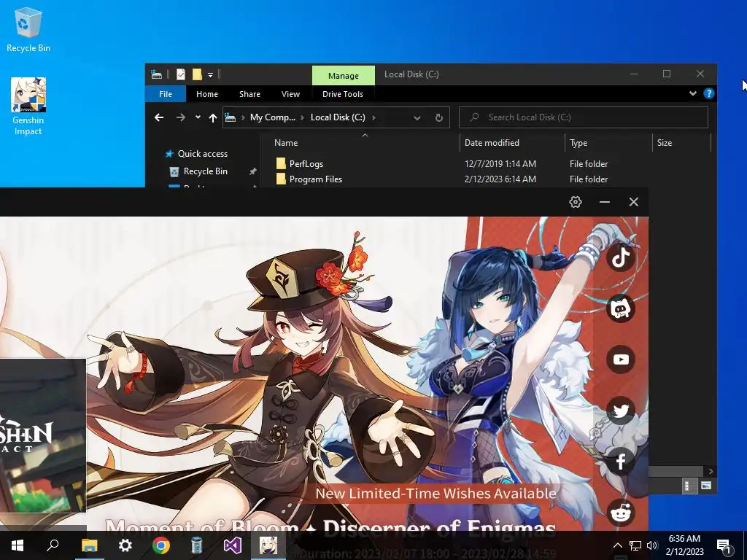Open Reddit link in Genshin launcher
The image size is (747, 560).
(x=621, y=513)
